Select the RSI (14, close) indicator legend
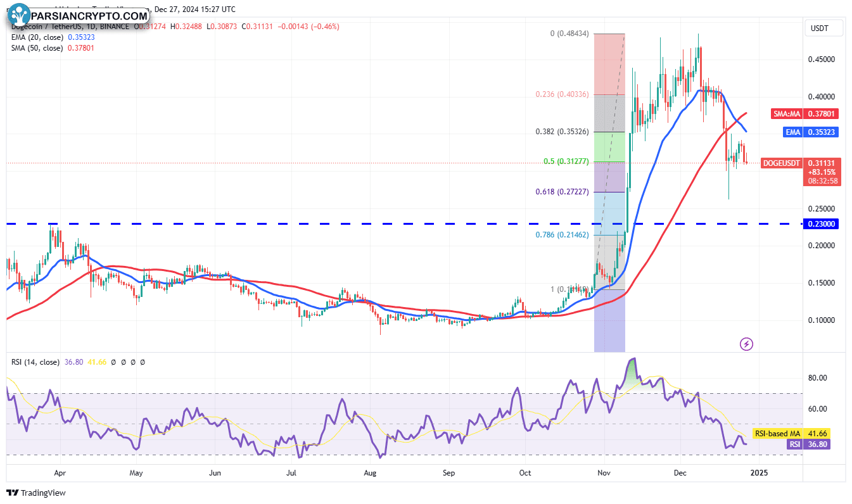This screenshot has width=852, height=504. point(35,362)
